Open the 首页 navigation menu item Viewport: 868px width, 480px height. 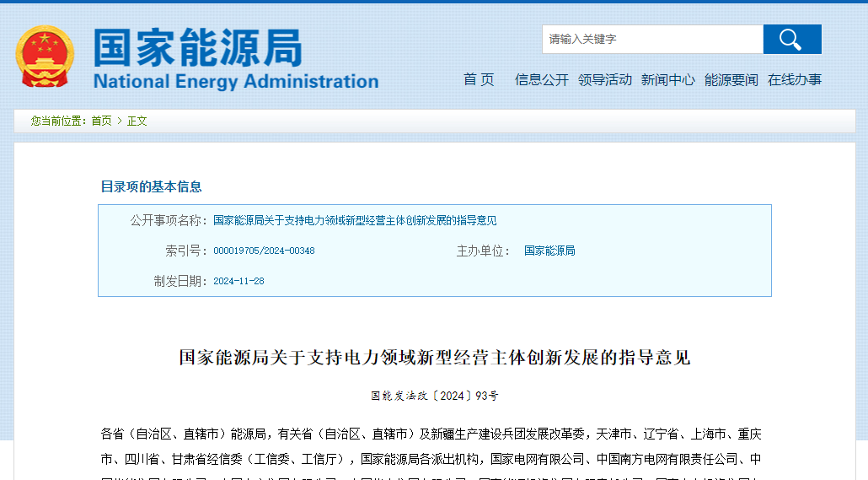coord(479,79)
